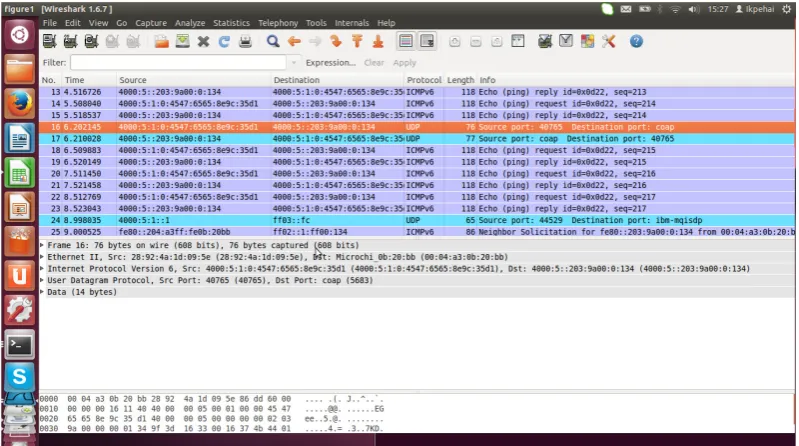
Task: Open Skype from the Ubuntu launcher
Action: [x=19, y=377]
